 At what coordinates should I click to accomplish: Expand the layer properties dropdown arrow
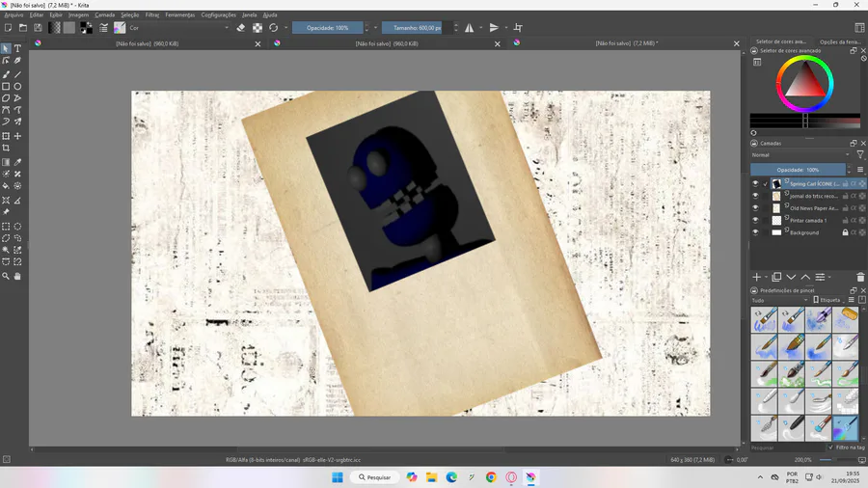pyautogui.click(x=829, y=278)
